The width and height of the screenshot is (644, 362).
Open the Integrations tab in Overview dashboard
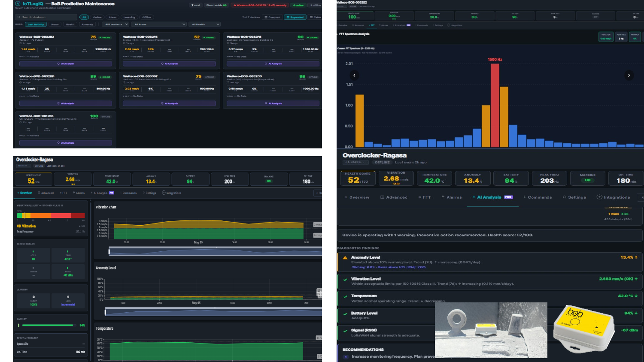tap(172, 193)
